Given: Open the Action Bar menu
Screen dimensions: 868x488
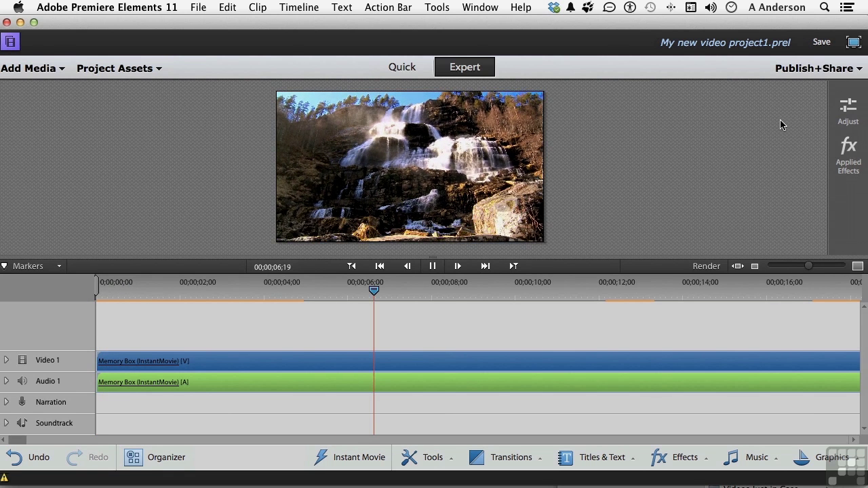Looking at the screenshot, I should click(388, 7).
